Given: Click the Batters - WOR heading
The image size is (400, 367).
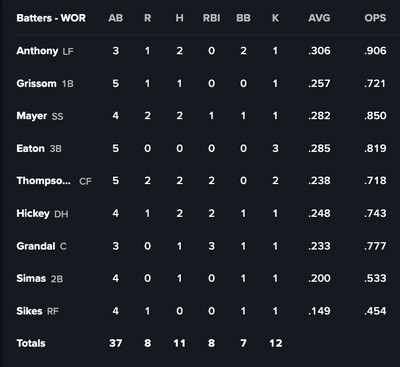Looking at the screenshot, I should click(x=51, y=18).
